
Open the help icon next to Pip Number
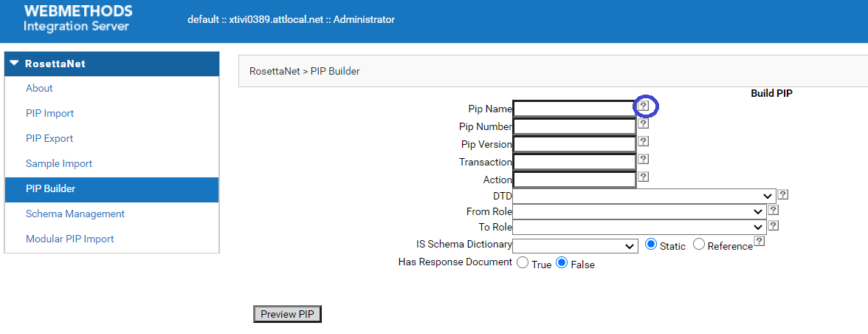pyautogui.click(x=643, y=124)
